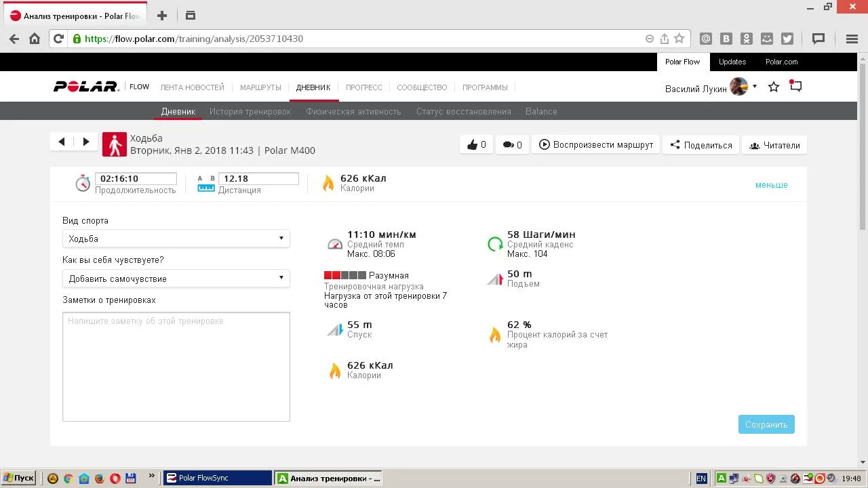Open Polar FlowSync in the taskbar
The width and height of the screenshot is (868, 488).
pyautogui.click(x=217, y=478)
